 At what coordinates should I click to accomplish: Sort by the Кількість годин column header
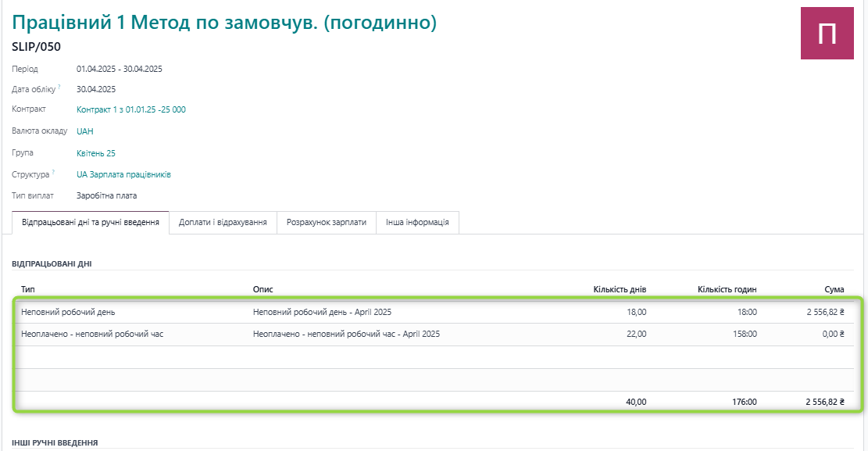pos(727,289)
